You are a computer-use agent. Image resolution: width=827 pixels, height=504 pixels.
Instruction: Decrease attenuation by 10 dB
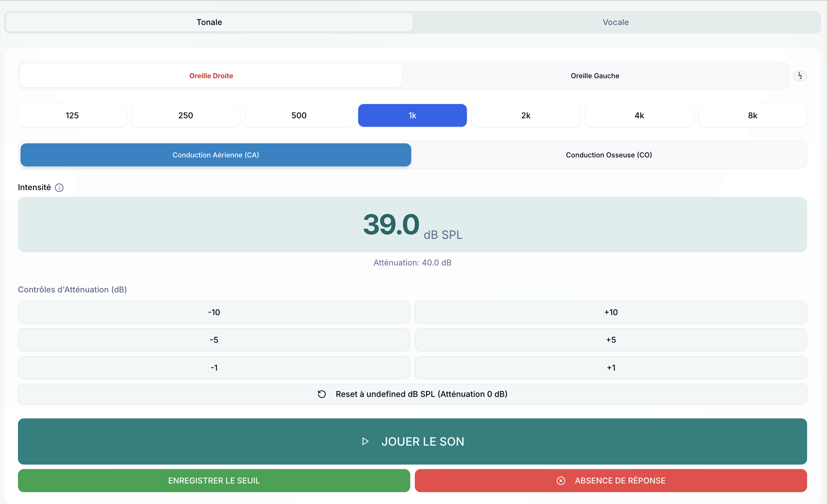coord(214,312)
